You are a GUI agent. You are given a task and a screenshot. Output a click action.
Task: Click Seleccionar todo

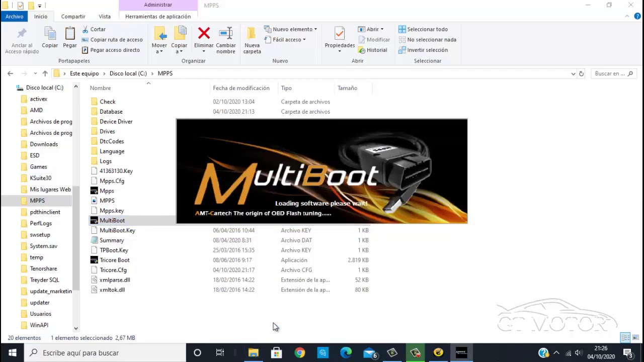point(423,29)
